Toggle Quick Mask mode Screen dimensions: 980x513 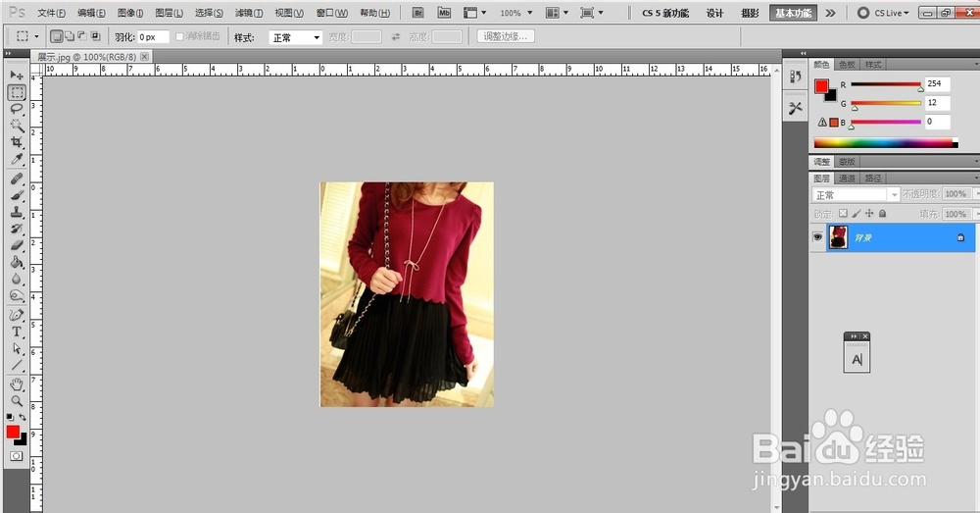point(17,456)
